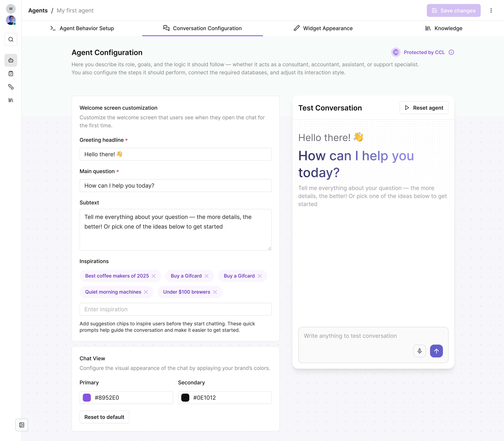Go to the Agents breadcrumb link

38,11
